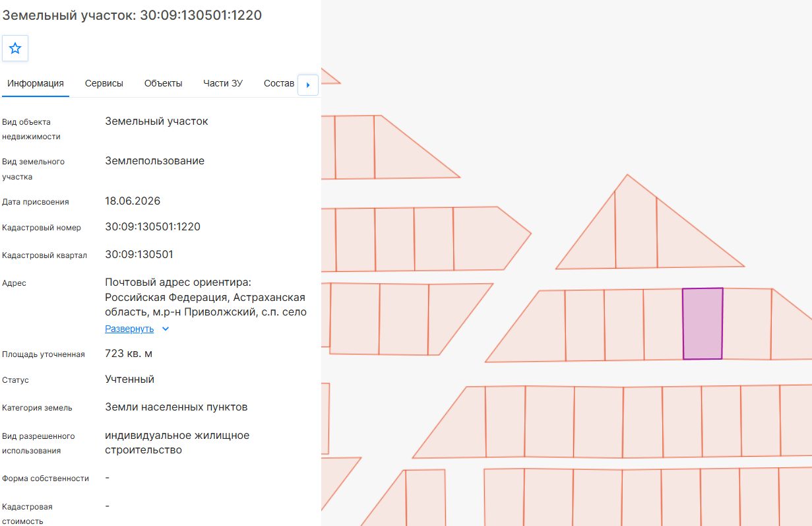The image size is (812, 526).
Task: Open the Состав tab
Action: pos(279,83)
